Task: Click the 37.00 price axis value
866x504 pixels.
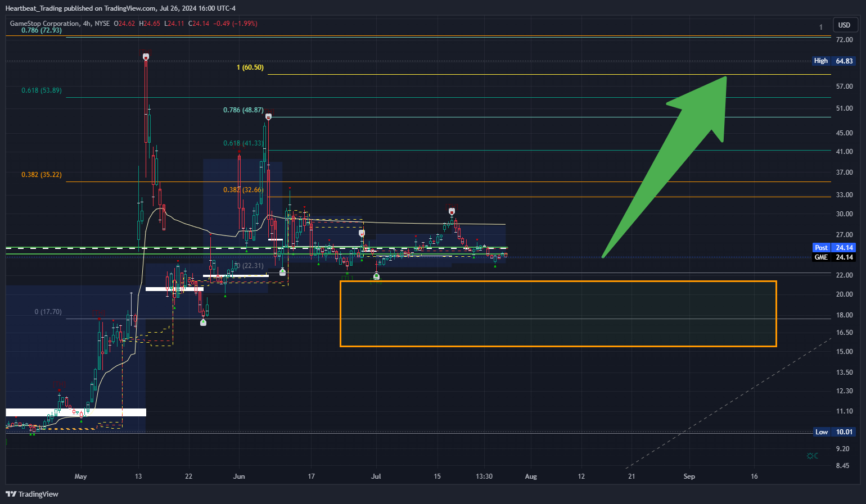Action: (x=845, y=172)
